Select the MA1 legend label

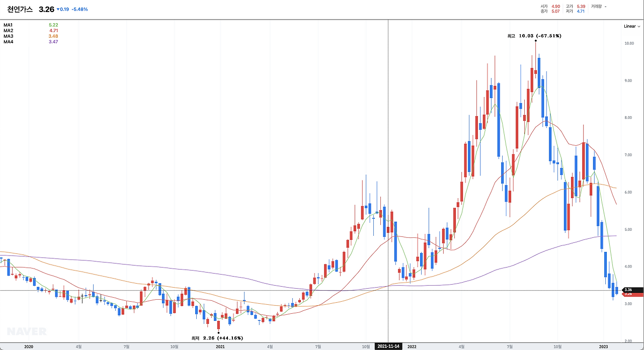pyautogui.click(x=8, y=25)
